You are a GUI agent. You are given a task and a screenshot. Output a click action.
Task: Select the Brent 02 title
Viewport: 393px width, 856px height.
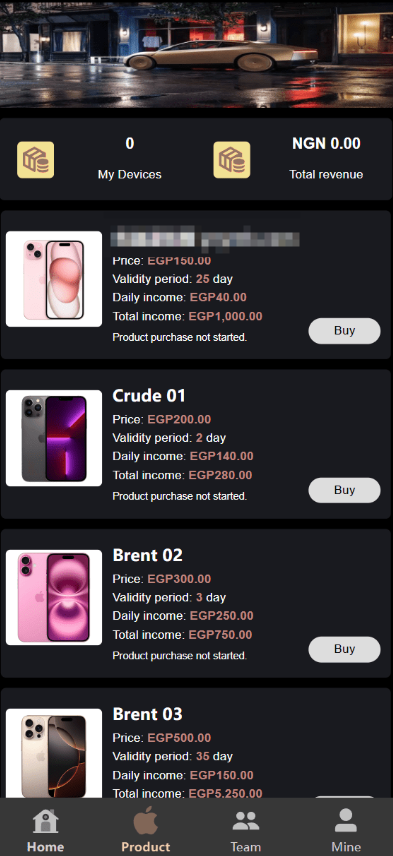tap(147, 555)
